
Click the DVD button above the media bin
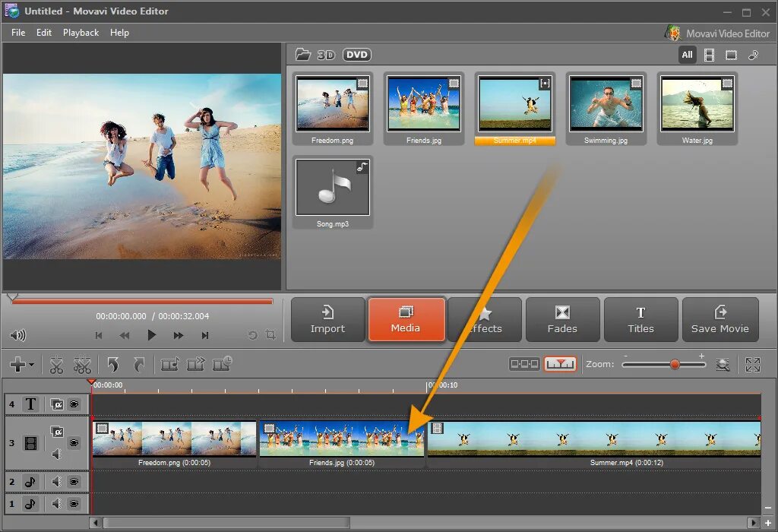point(357,55)
